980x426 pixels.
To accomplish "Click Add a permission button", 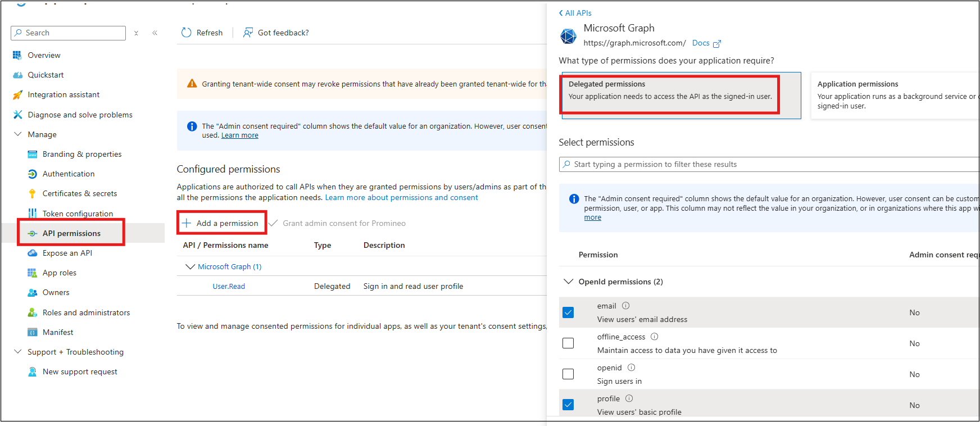I will pyautogui.click(x=221, y=223).
